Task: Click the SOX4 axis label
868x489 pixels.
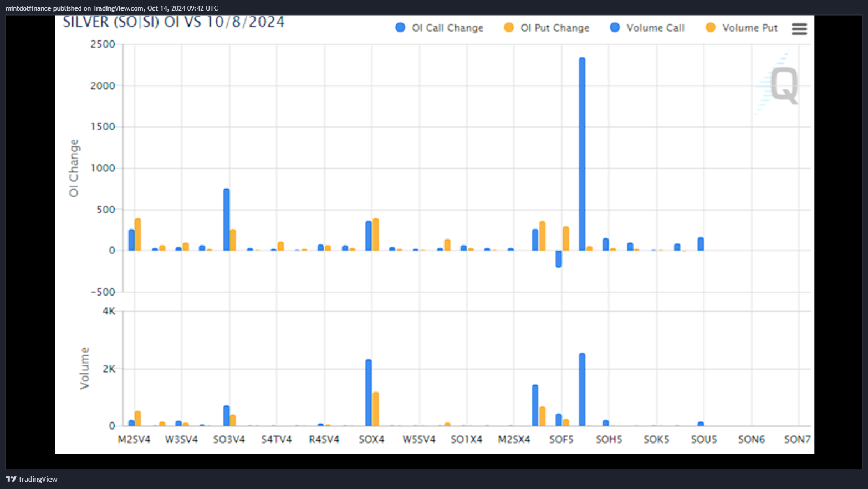Action: pyautogui.click(x=371, y=439)
